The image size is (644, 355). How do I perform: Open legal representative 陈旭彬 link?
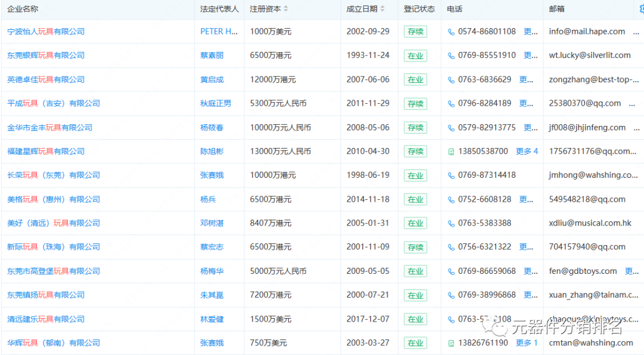coord(212,152)
